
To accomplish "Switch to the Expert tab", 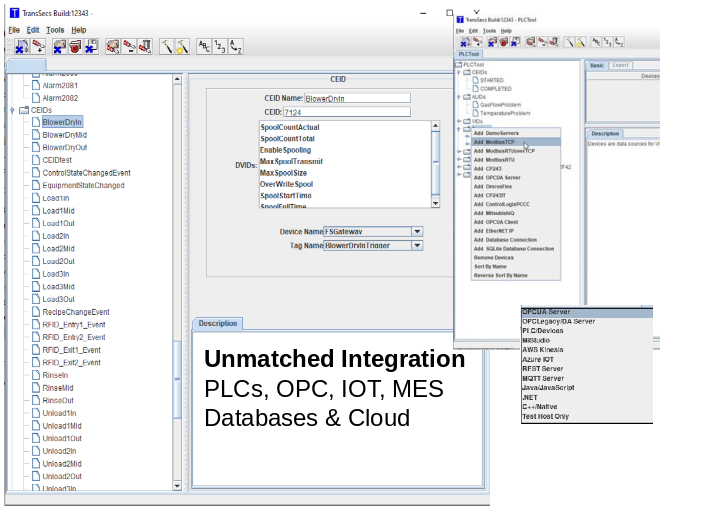I will coord(620,65).
